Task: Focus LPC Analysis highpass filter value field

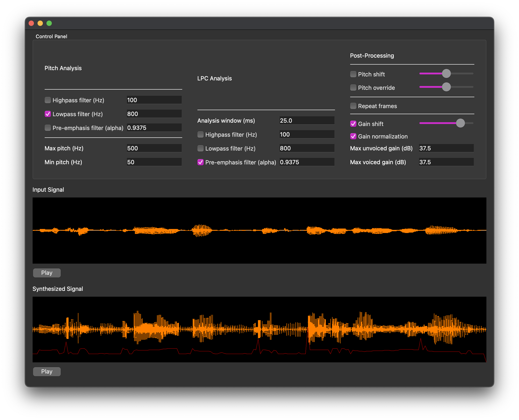Action: coord(307,134)
